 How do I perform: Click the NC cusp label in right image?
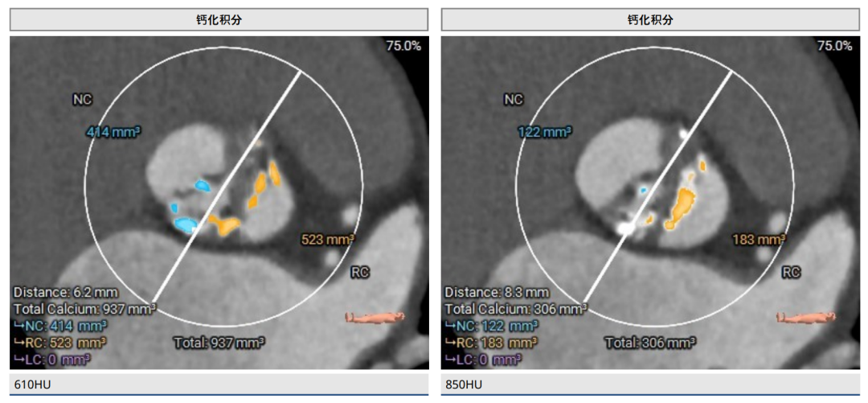(513, 99)
